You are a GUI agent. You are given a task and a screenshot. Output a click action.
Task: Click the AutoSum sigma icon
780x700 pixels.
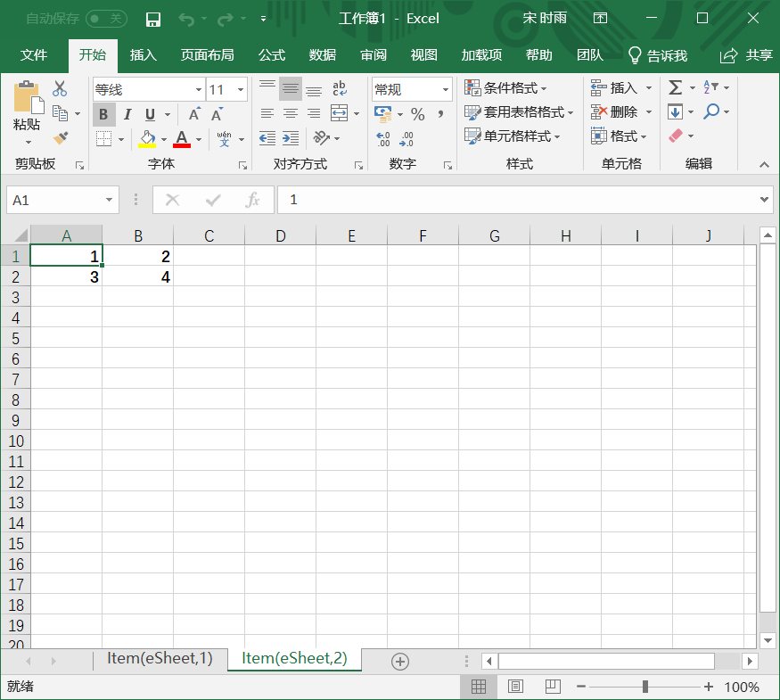tap(675, 87)
